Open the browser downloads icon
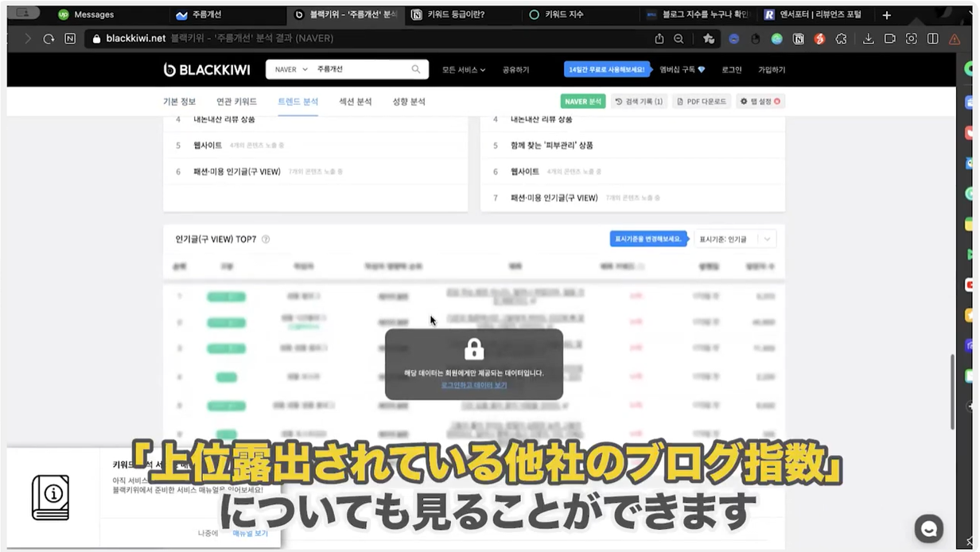 (868, 38)
